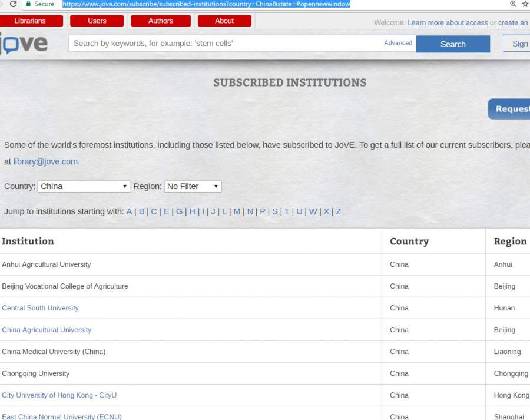Image resolution: width=530 pixels, height=420 pixels.
Task: Click the Anhui Agricultural University row text
Action: pyautogui.click(x=47, y=264)
